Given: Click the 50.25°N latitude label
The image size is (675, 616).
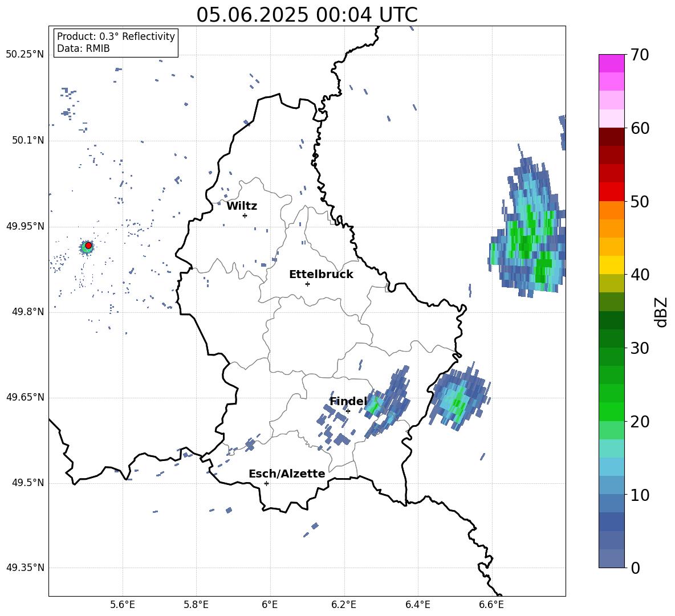Looking at the screenshot, I should pos(25,55).
